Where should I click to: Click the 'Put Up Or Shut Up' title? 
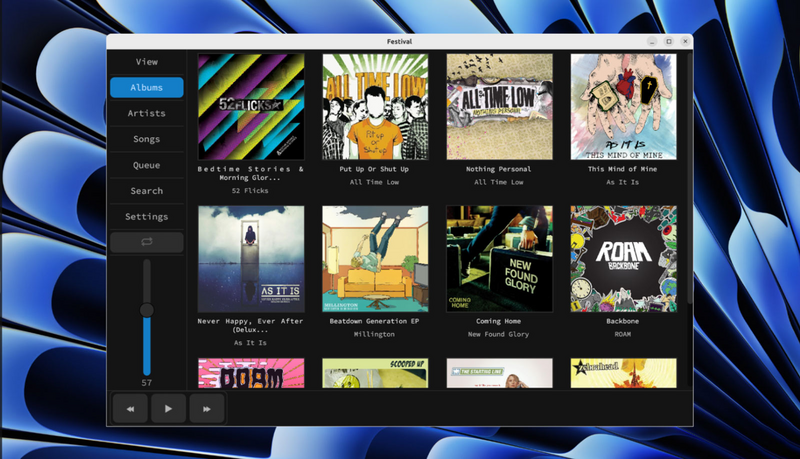[374, 169]
